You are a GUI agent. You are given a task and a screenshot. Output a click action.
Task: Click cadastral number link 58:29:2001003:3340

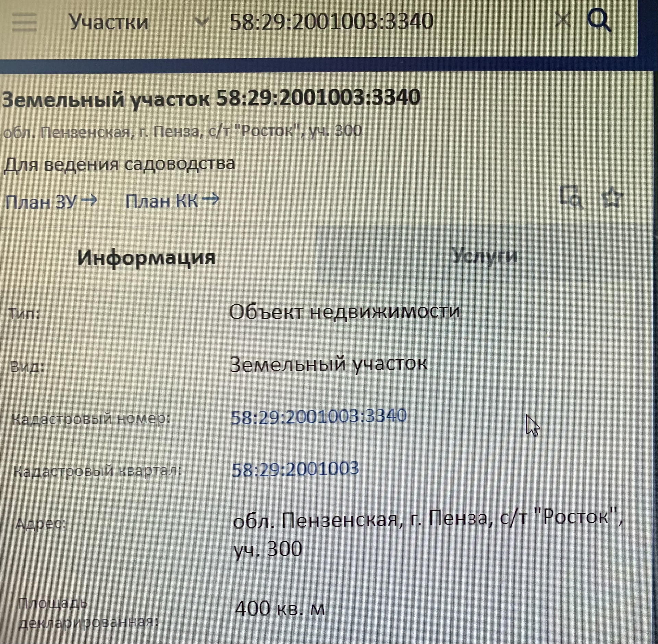click(319, 416)
